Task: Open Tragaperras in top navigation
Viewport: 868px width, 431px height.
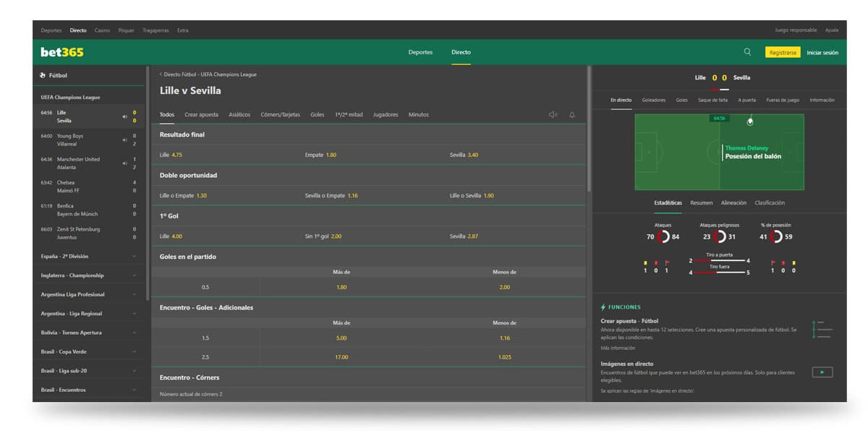Action: 156,30
